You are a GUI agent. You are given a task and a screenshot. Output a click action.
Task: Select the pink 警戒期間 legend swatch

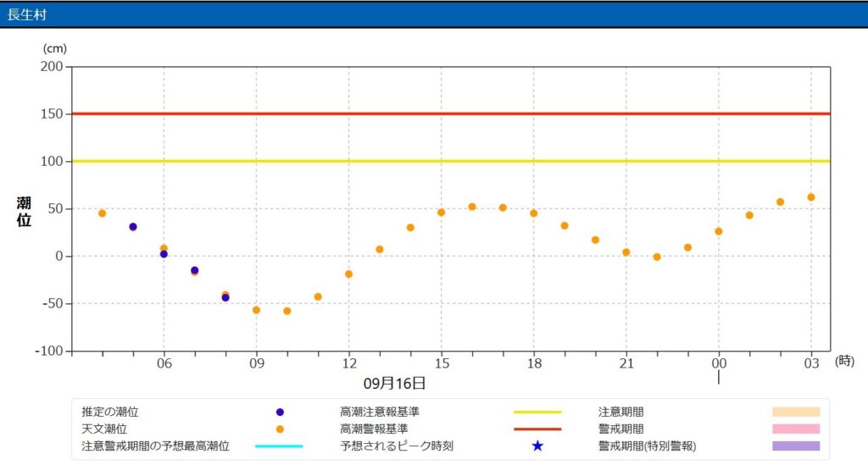tap(796, 429)
